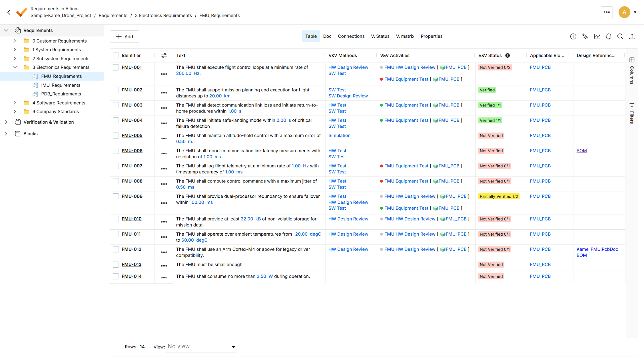Click the notifications bell icon
644x362 pixels.
coord(609,37)
